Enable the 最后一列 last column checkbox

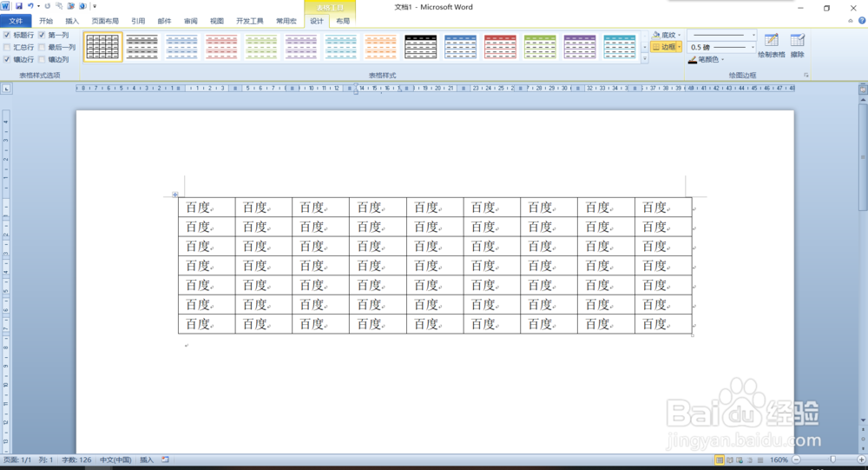click(x=42, y=47)
